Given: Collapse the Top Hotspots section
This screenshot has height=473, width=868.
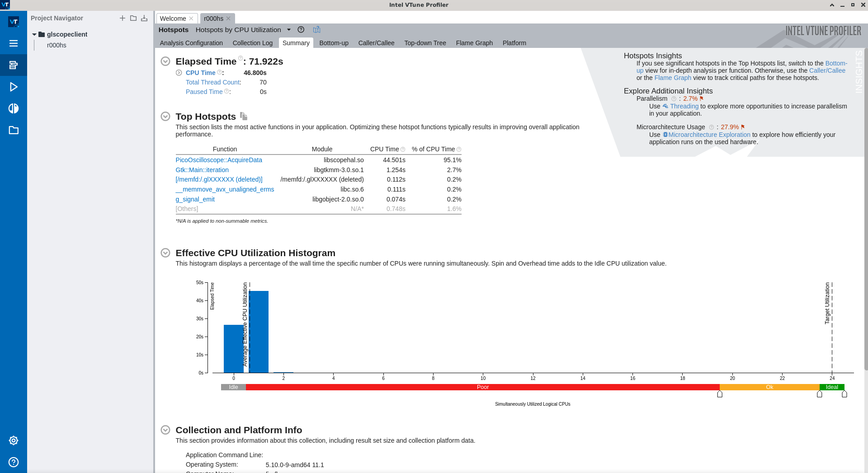Looking at the screenshot, I should (x=165, y=117).
